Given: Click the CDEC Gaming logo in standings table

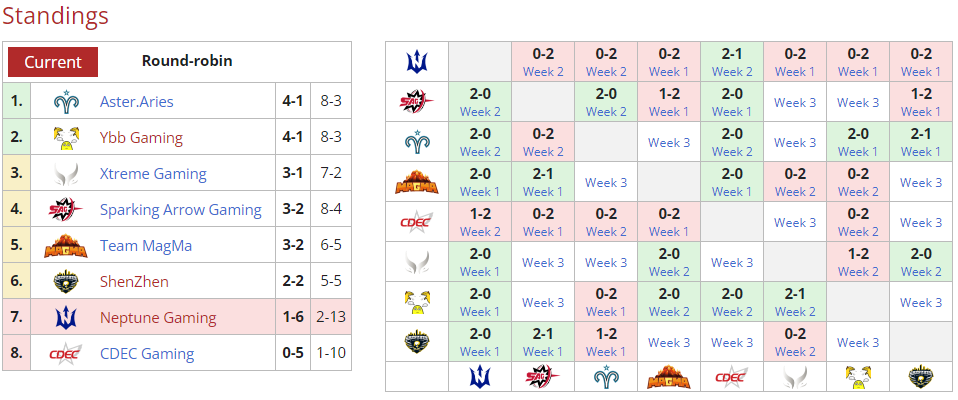Looking at the screenshot, I should point(66,354).
